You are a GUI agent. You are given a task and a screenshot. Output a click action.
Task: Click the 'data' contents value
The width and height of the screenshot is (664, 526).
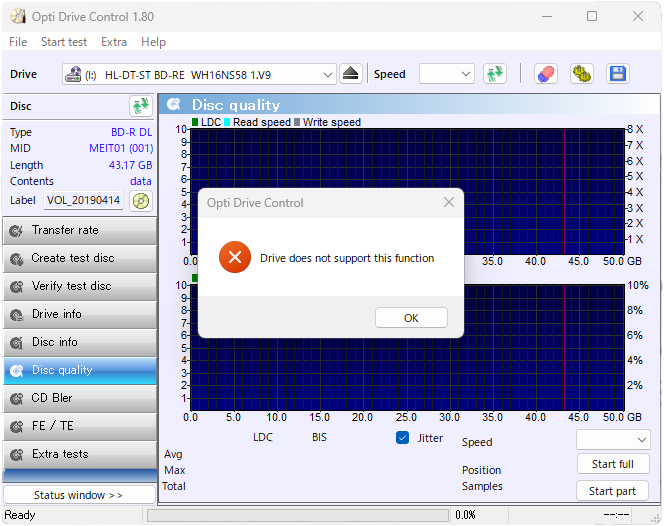tap(141, 181)
